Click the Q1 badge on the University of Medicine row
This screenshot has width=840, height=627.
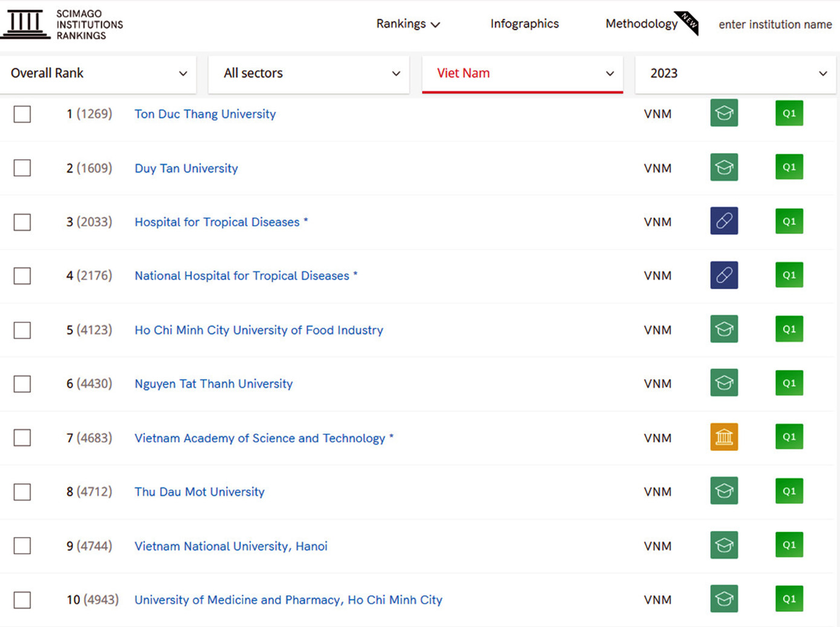pyautogui.click(x=789, y=599)
